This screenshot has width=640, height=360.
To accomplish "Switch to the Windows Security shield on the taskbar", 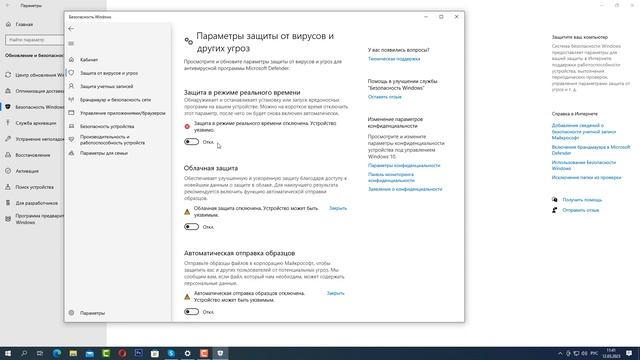I will [x=220, y=353].
